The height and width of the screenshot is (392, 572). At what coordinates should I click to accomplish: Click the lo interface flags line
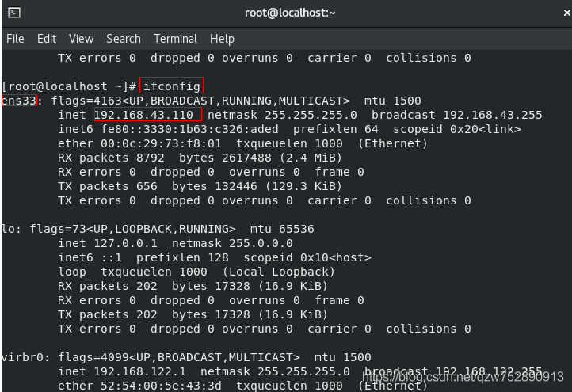157,229
